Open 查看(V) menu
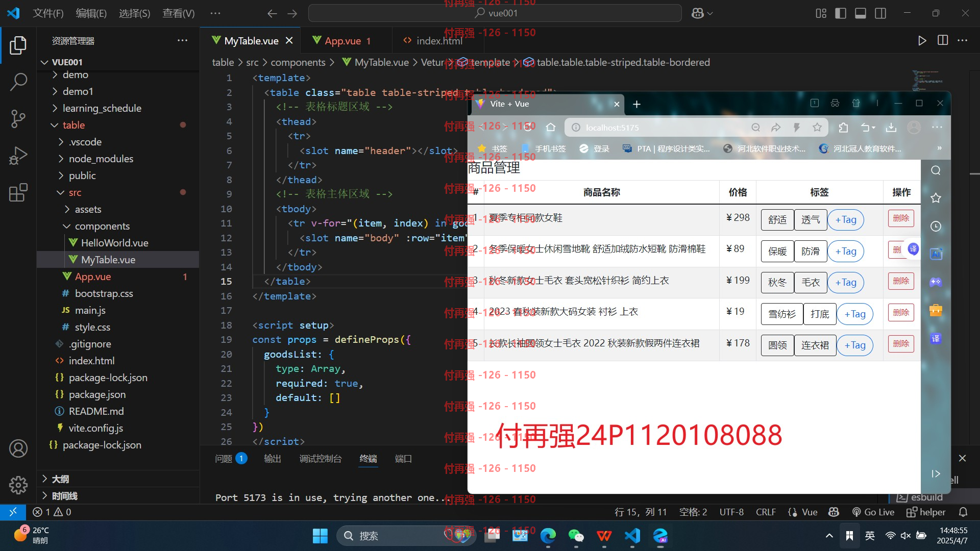 pos(178,13)
